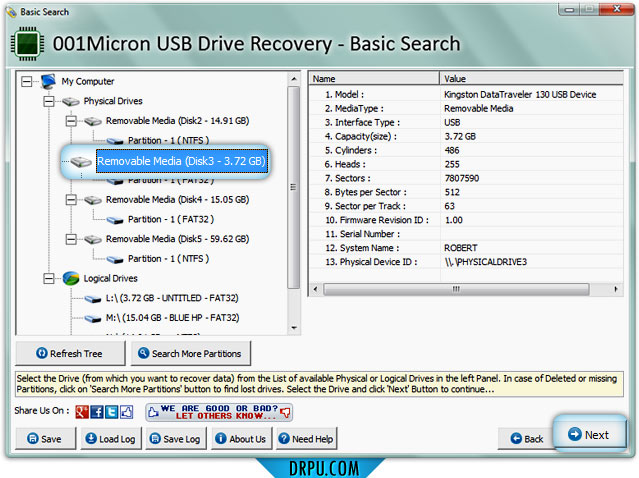Select Removable Media (Disk5 - 59.62 GB)
Viewport: 639px width, 478px height.
tap(177, 239)
